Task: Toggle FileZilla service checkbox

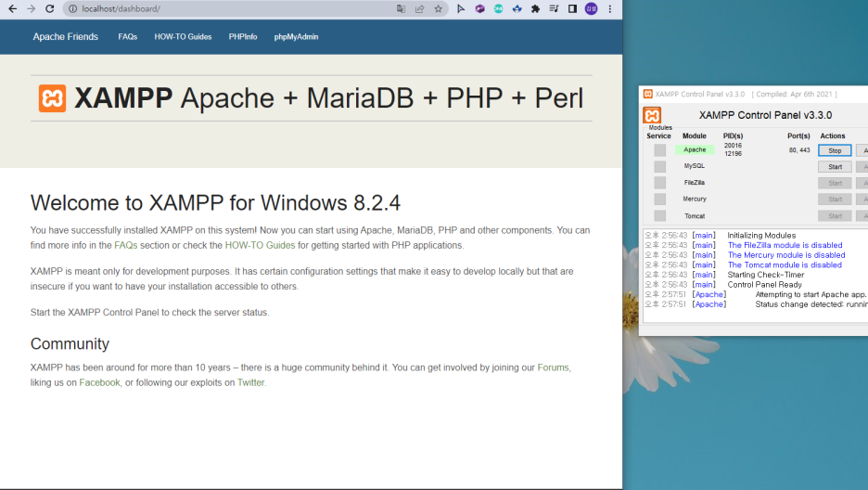Action: coord(660,183)
